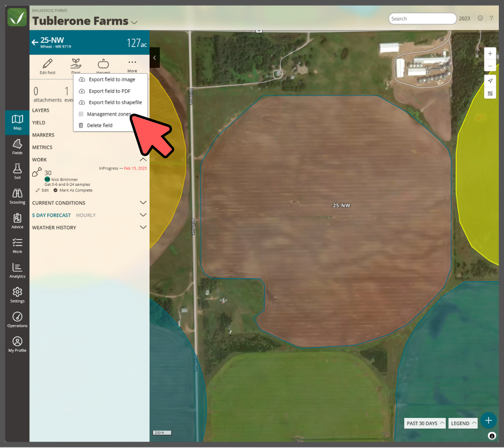Open the Work checklist section
504x448 pixels.
(17, 245)
